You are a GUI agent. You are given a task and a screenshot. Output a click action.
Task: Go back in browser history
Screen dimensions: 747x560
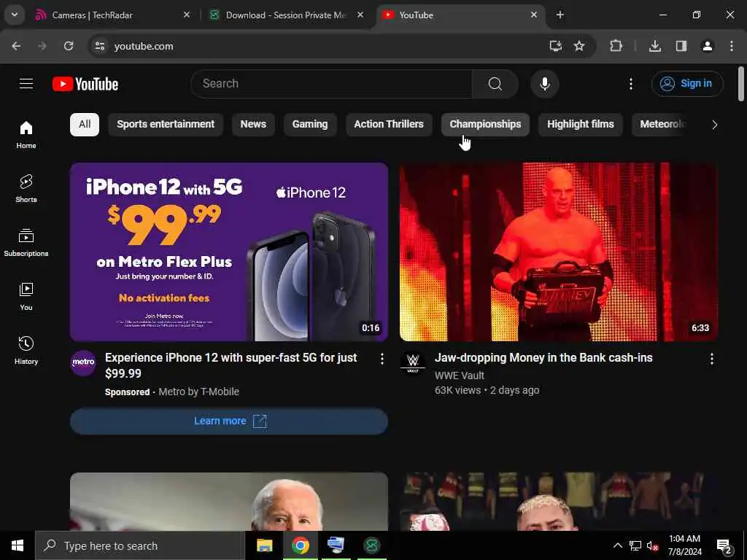(x=16, y=46)
